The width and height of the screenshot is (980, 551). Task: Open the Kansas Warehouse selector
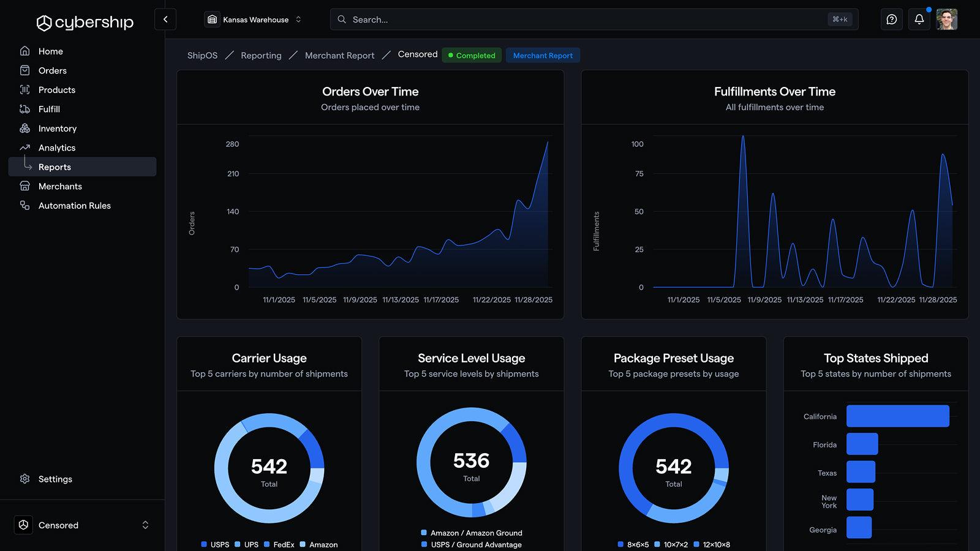click(x=253, y=19)
